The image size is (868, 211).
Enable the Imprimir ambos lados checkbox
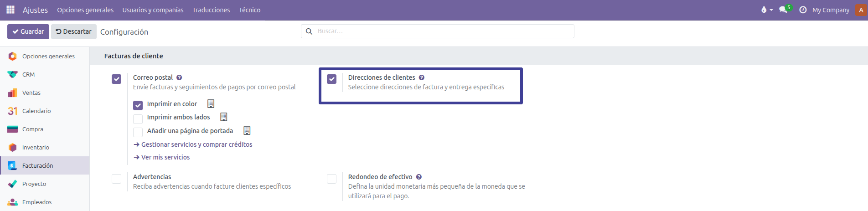(138, 119)
